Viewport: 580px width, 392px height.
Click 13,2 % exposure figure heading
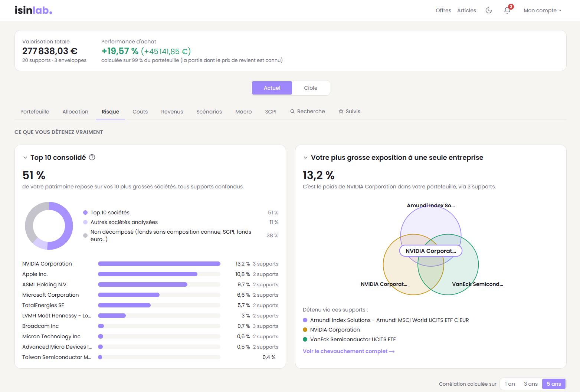pyautogui.click(x=318, y=175)
